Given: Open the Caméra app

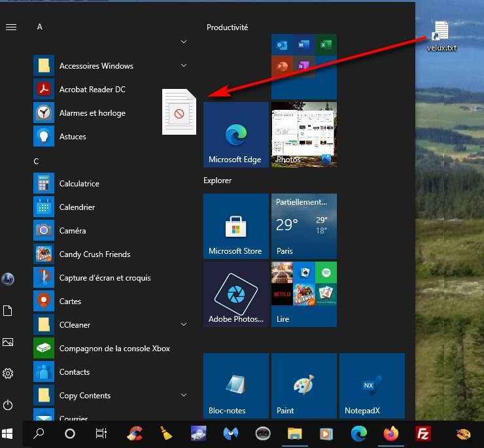Looking at the screenshot, I should [x=110, y=231].
